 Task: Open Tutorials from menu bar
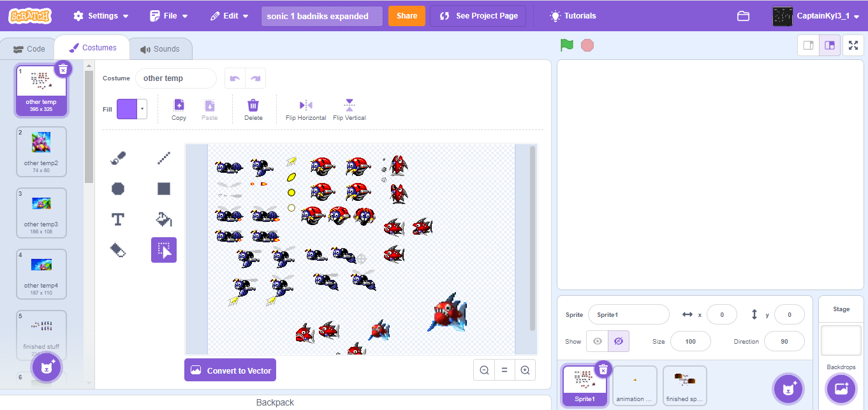(573, 16)
